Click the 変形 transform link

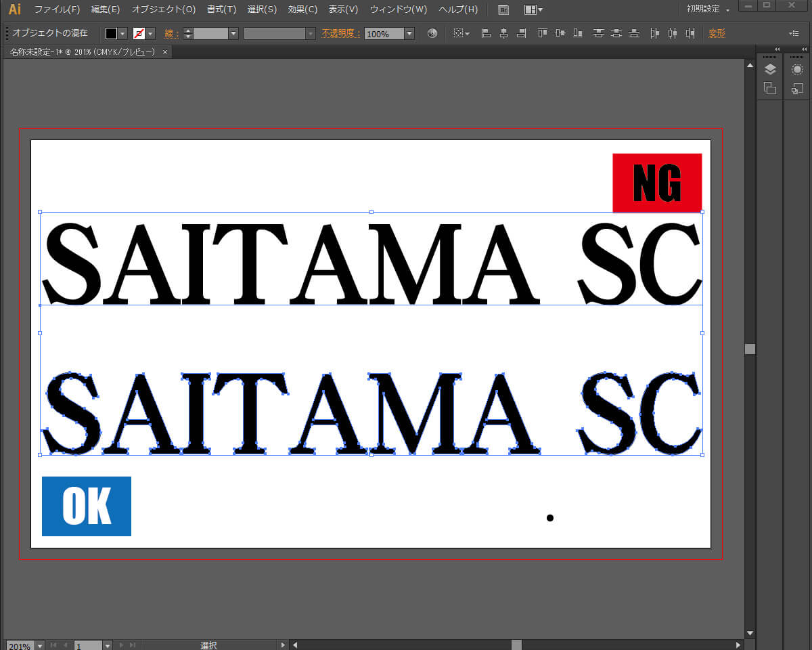pos(717,33)
